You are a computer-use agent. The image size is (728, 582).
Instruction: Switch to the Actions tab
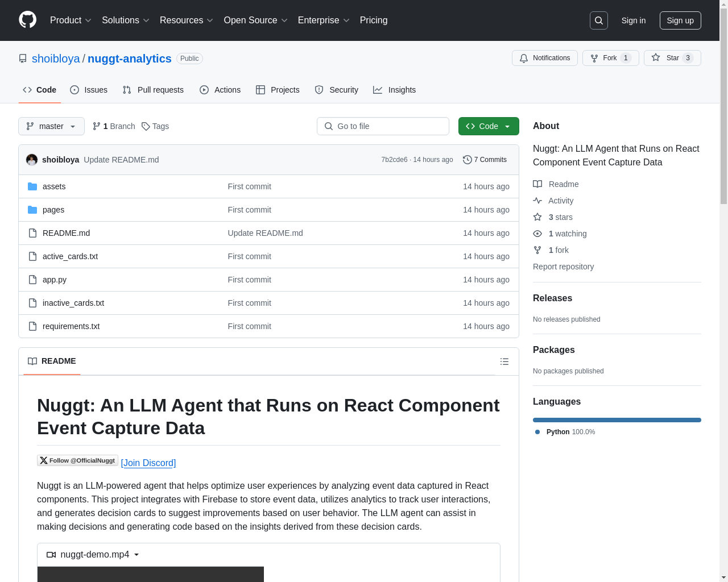coord(220,90)
